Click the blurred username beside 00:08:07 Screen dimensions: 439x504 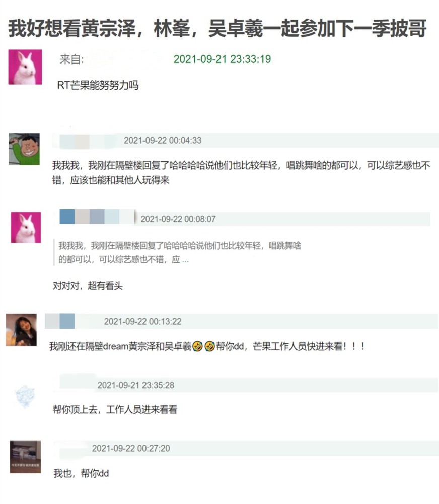click(x=97, y=216)
